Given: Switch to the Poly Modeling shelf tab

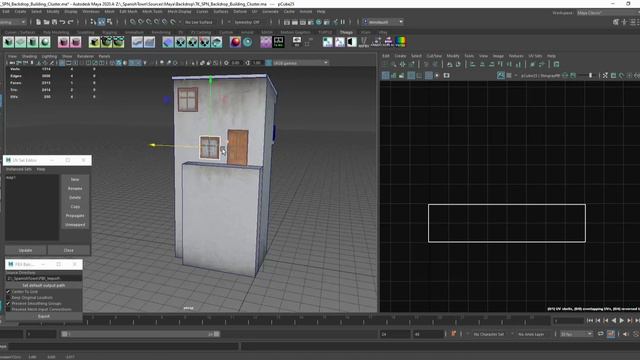Looking at the screenshot, I should tap(56, 32).
